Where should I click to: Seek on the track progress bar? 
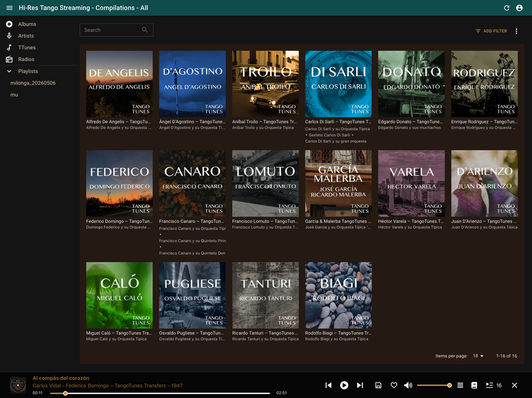click(x=160, y=393)
